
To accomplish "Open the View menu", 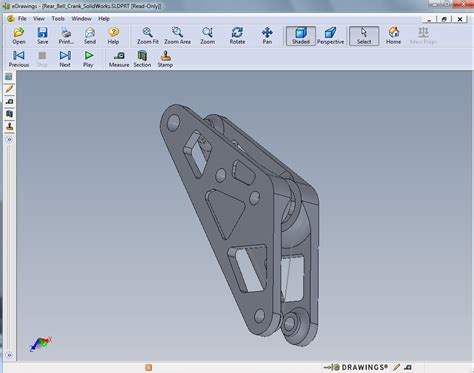I will pos(39,19).
